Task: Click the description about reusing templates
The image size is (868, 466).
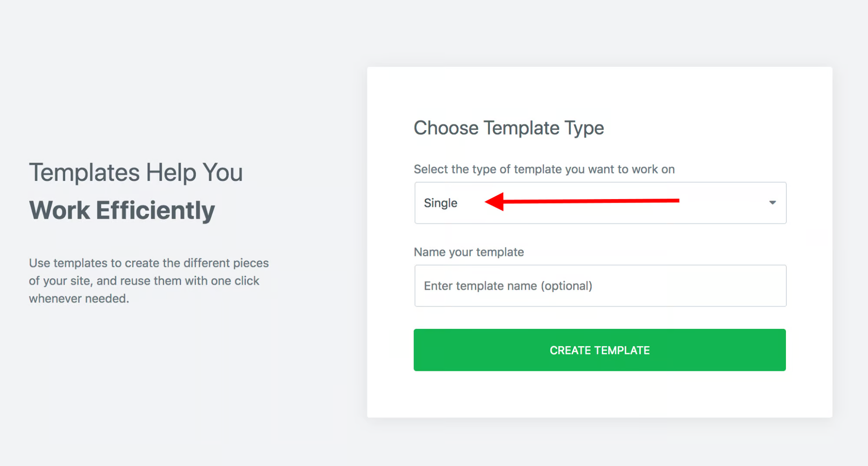Action: (x=148, y=280)
